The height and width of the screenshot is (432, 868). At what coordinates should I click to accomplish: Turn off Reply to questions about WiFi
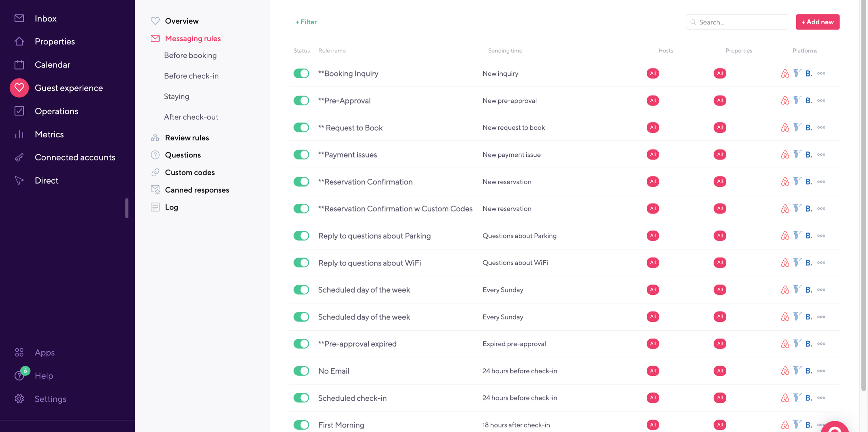pos(301,263)
